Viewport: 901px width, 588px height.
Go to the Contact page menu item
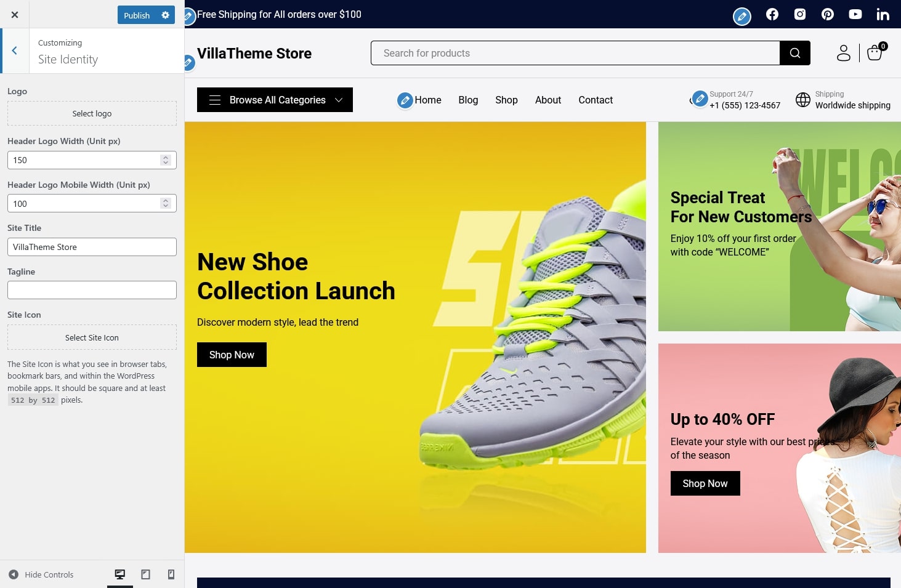[x=595, y=100]
